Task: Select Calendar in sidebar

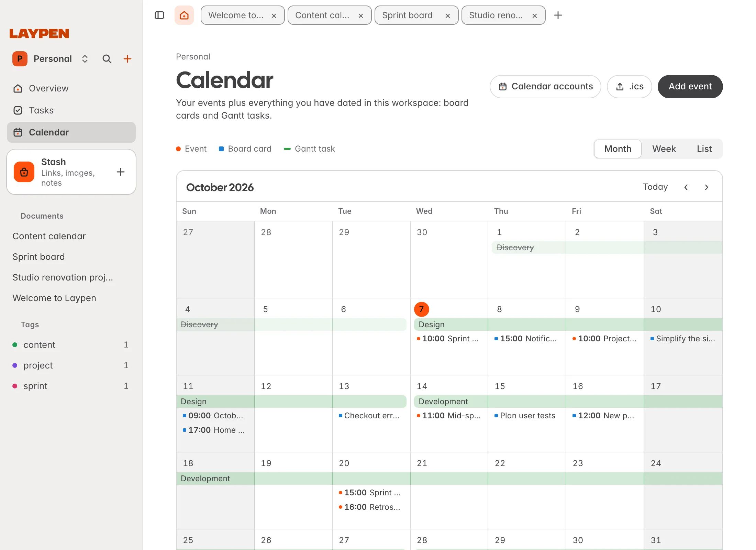Action: 71,132
